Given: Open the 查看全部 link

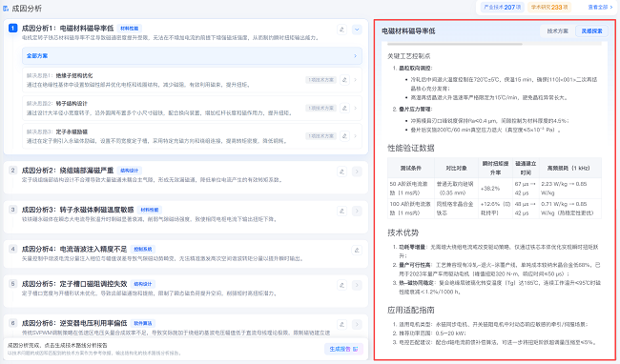Looking at the screenshot, I should pyautogui.click(x=600, y=7).
